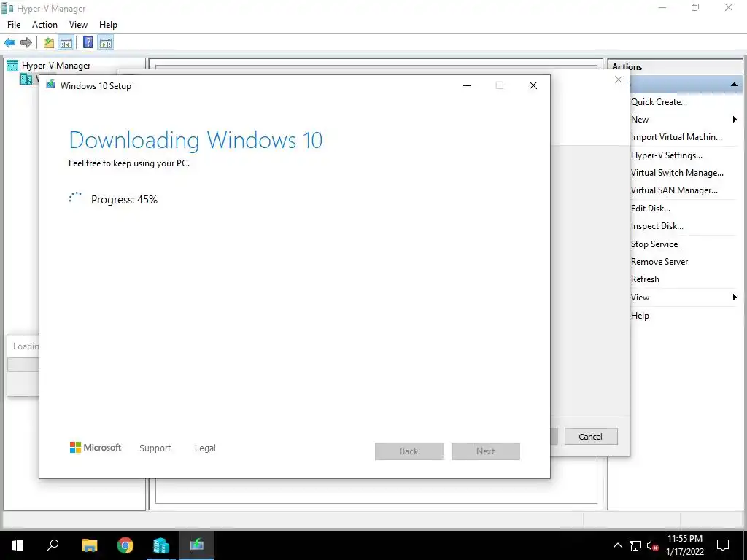Choose Edit Disk action
The height and width of the screenshot is (560, 747).
tap(650, 209)
